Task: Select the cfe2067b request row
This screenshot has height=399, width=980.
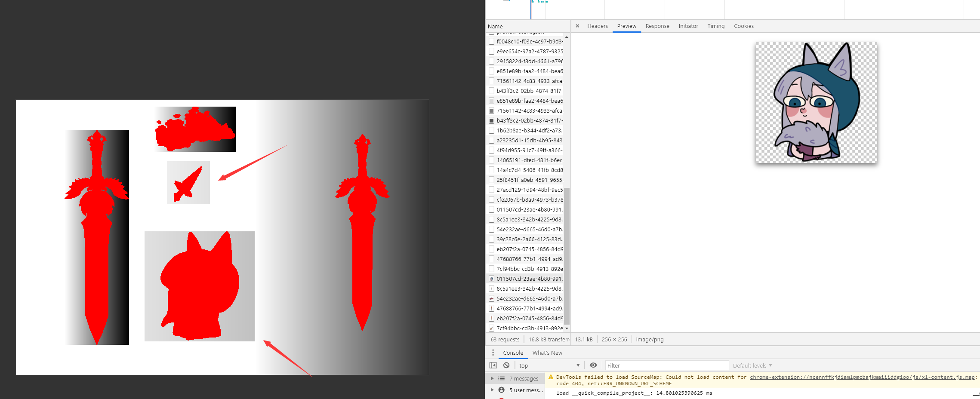Action: pyautogui.click(x=526, y=199)
